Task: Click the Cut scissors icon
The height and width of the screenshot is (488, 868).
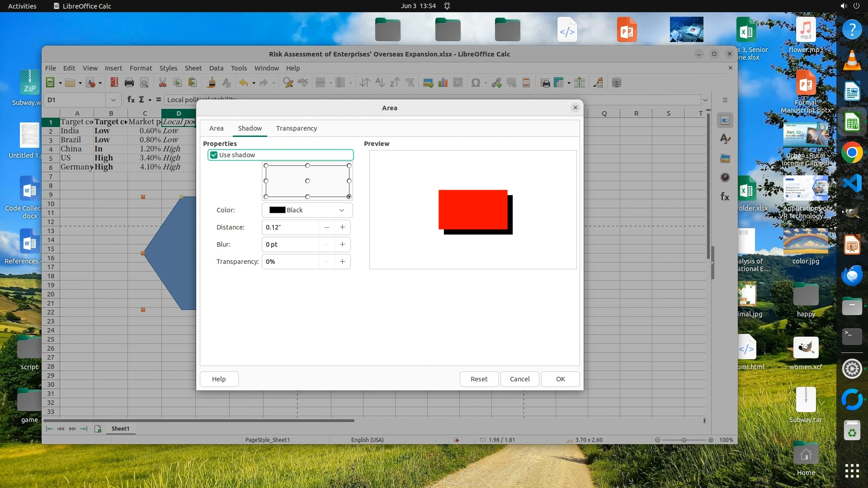Action: click(x=162, y=83)
